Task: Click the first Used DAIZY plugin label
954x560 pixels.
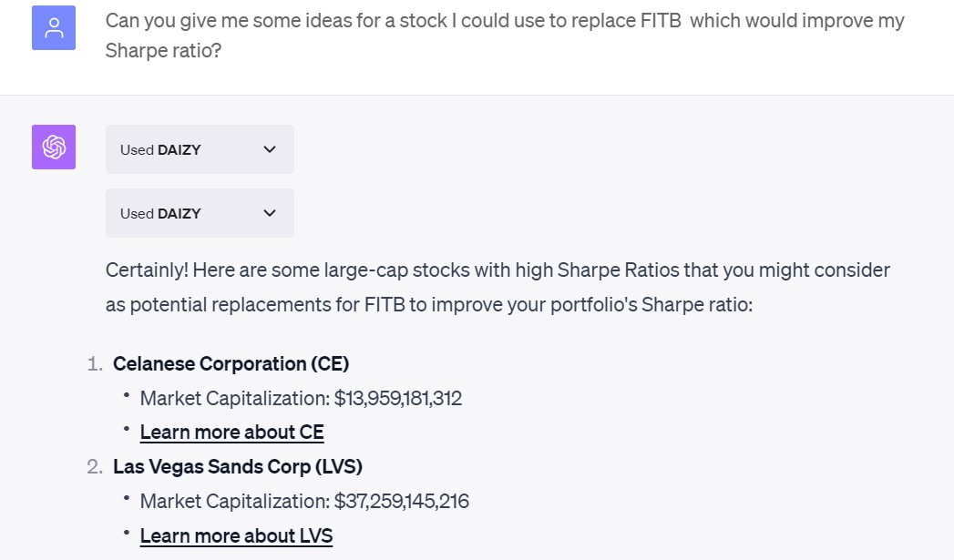Action: pyautogui.click(x=160, y=149)
